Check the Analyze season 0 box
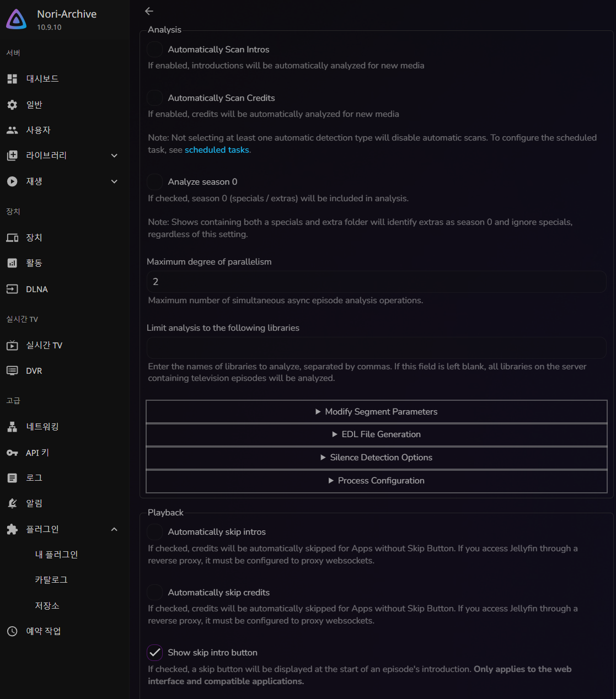The width and height of the screenshot is (616, 699). click(x=155, y=182)
